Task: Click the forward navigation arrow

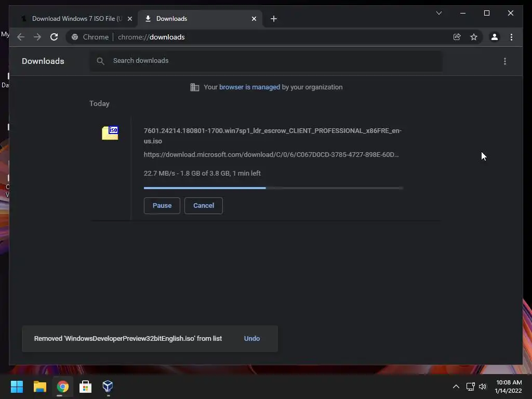Action: click(37, 37)
